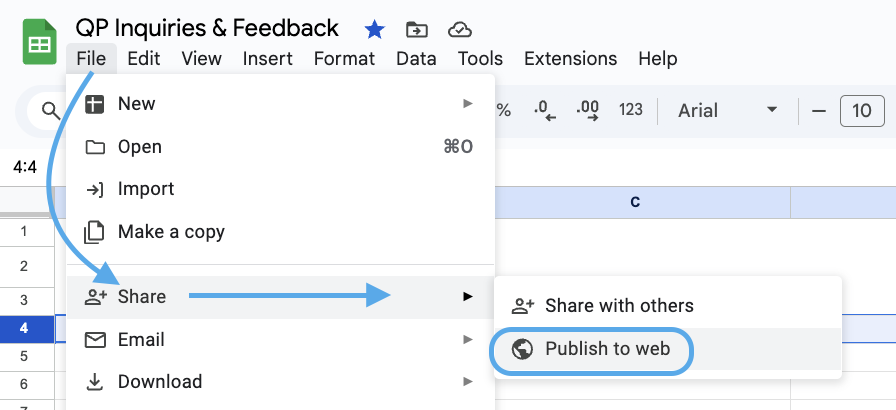Screen dimensions: 896x410
Task: Open the Insert menu
Action: pyautogui.click(x=267, y=59)
